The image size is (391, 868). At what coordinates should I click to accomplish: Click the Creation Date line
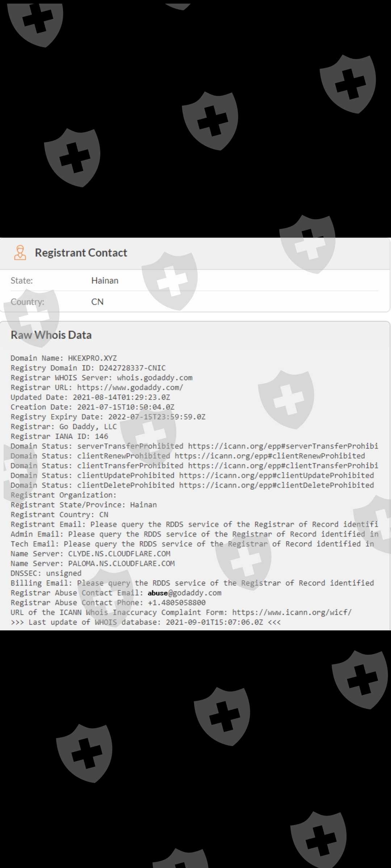pyautogui.click(x=92, y=407)
